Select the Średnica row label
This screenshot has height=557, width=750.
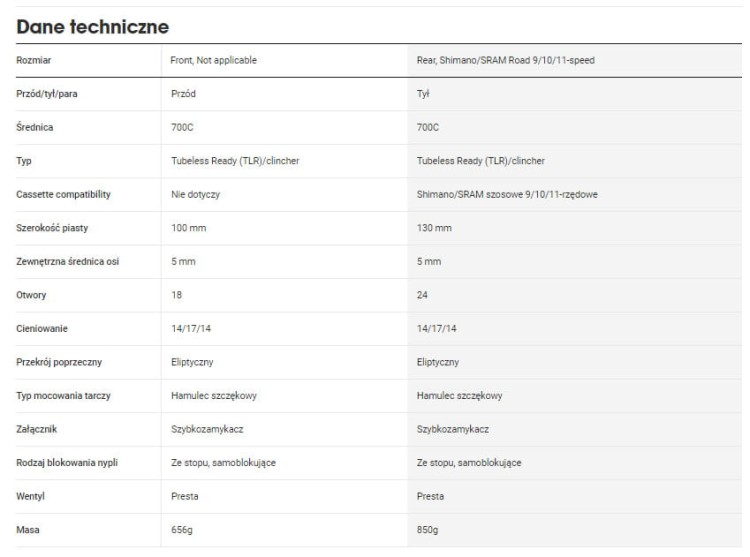pos(34,127)
